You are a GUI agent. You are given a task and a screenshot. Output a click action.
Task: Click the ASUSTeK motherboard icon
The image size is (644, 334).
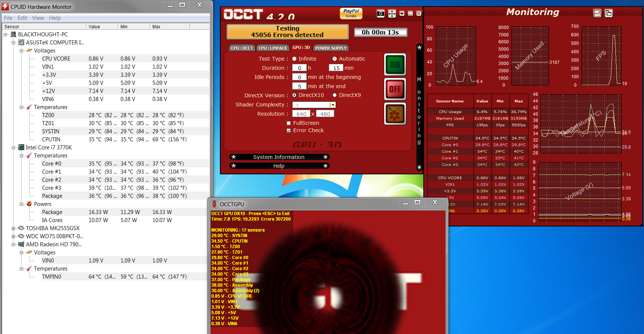point(21,43)
